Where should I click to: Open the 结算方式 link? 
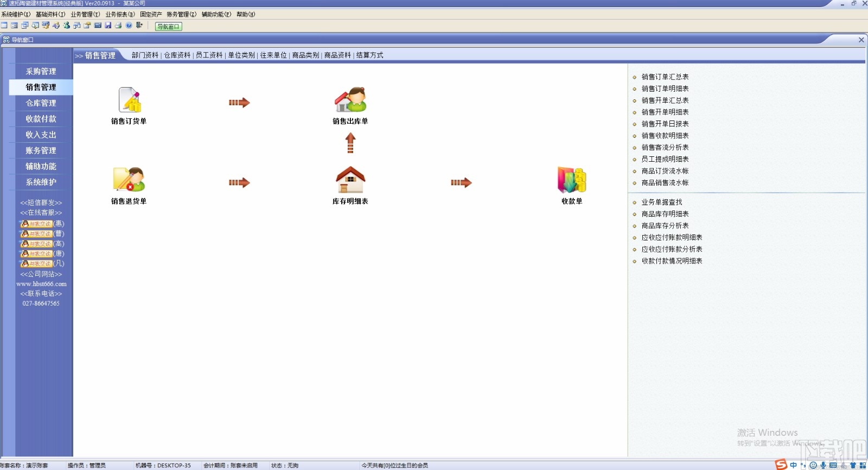(370, 55)
